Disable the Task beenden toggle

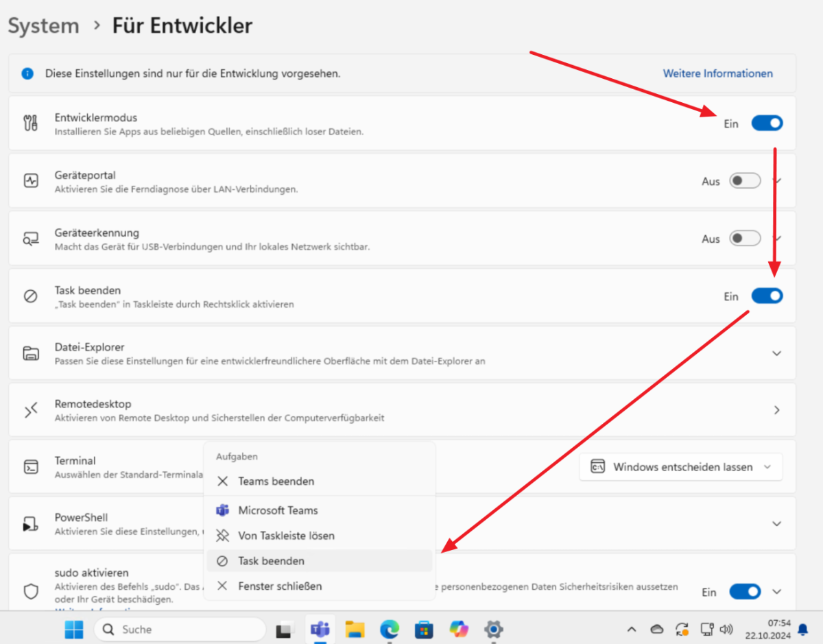[767, 296]
